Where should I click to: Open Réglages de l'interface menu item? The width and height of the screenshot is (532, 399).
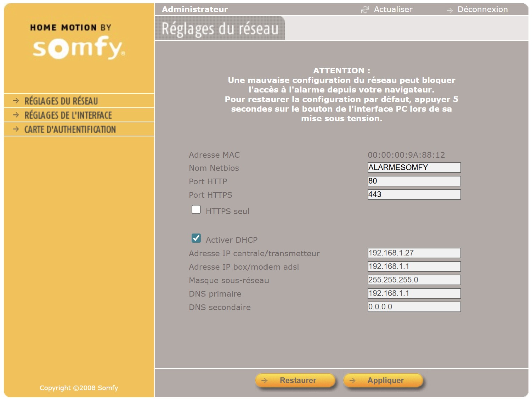(68, 115)
